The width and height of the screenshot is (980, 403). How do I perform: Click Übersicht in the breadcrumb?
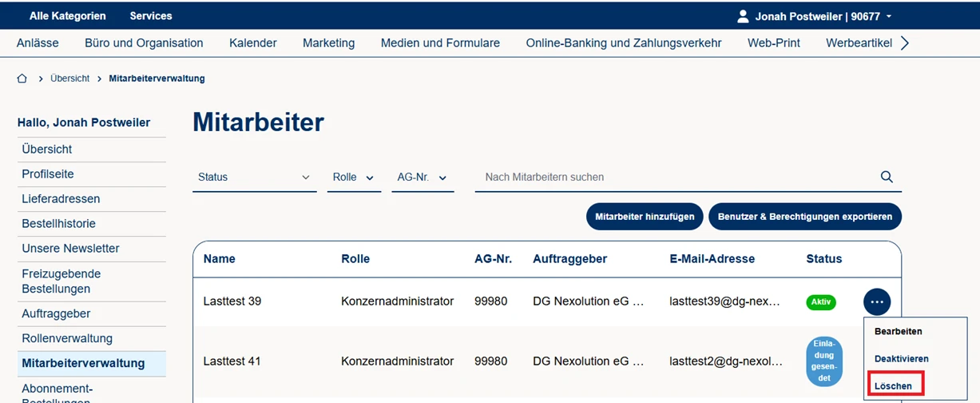coord(69,78)
